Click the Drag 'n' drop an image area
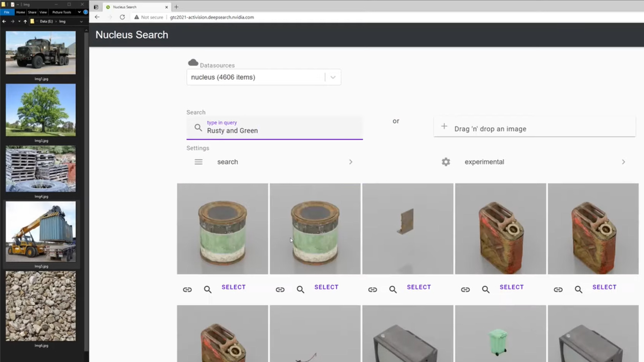 point(535,127)
